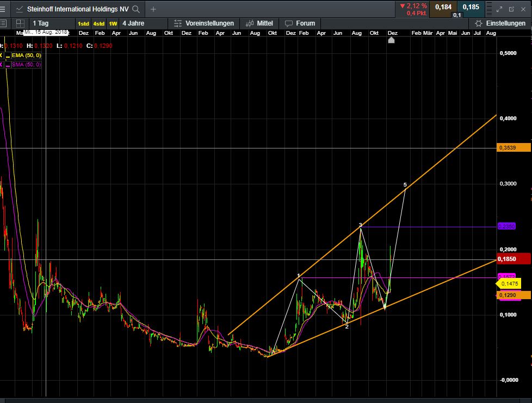Select the purple 0,2350 price level tag

tap(506, 226)
